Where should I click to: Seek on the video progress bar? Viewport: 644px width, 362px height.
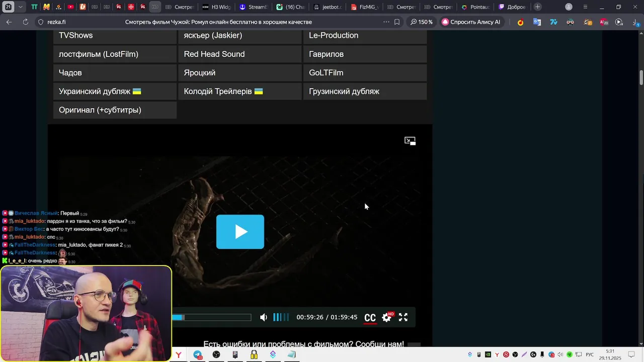(212, 317)
